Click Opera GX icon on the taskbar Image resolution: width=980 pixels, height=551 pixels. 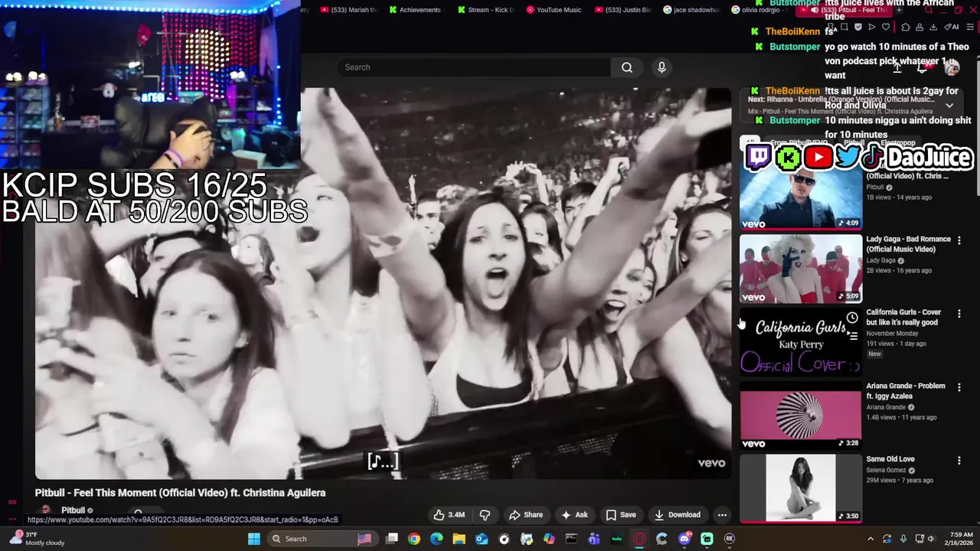click(x=639, y=539)
